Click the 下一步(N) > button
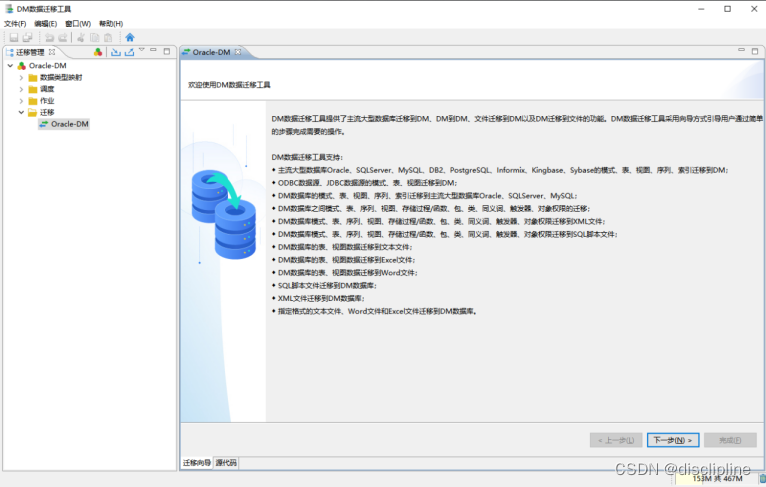Screen dimensions: 766x487 point(673,440)
